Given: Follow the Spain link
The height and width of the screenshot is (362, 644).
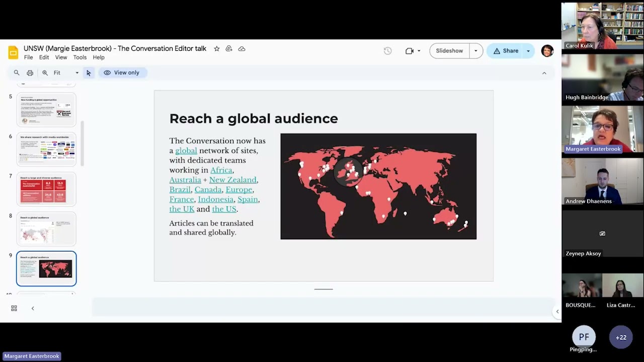Looking at the screenshot, I should [x=248, y=199].
